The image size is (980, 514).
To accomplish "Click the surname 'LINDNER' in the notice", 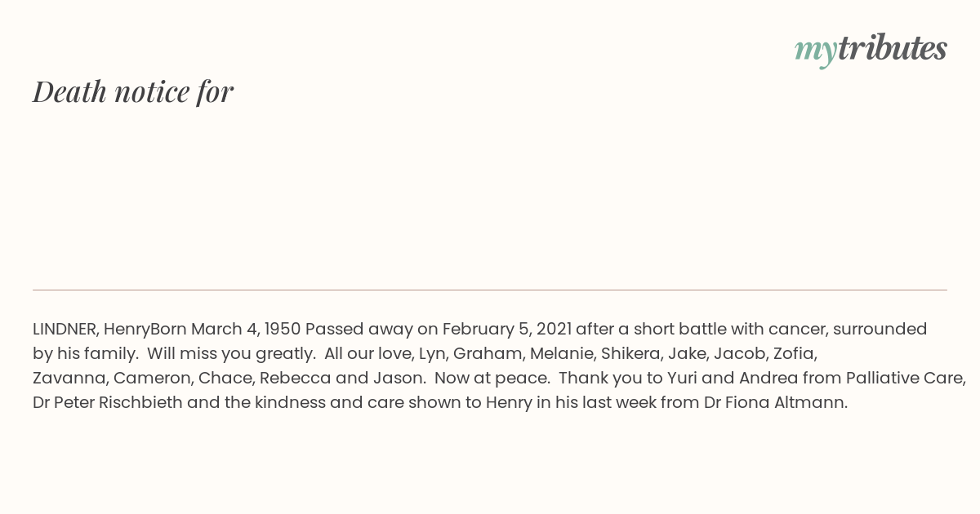I will 65,329.
